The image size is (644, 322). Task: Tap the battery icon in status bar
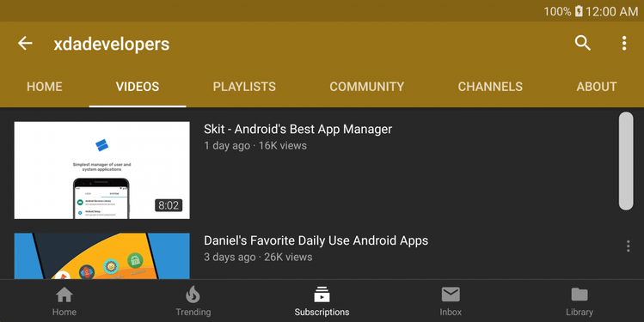(x=579, y=11)
